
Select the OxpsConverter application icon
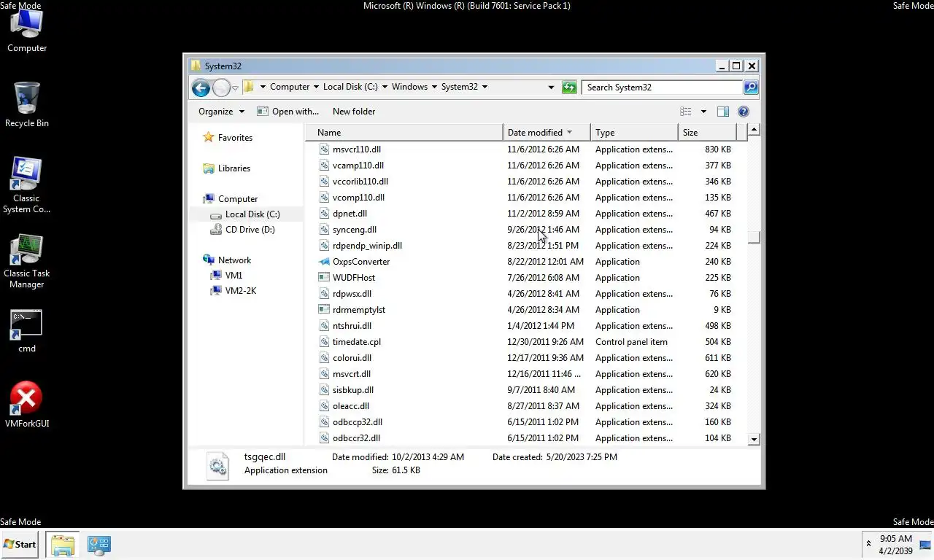coord(325,262)
